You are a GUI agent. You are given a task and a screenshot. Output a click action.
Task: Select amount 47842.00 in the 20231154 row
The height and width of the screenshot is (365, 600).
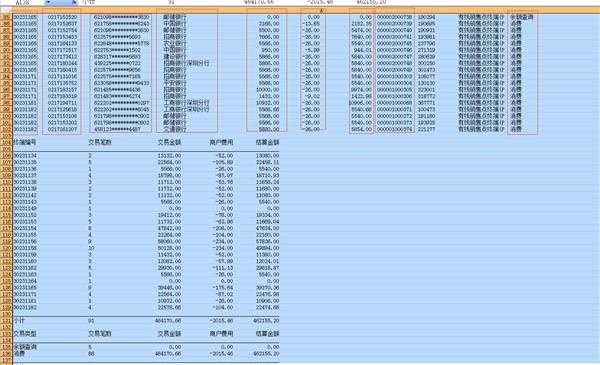pyautogui.click(x=169, y=228)
